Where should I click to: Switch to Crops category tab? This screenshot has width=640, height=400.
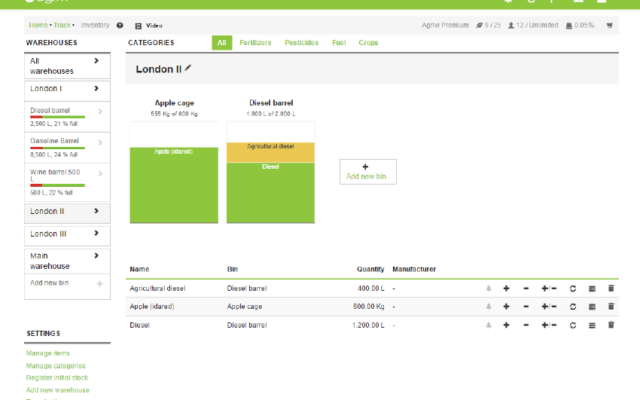[368, 43]
